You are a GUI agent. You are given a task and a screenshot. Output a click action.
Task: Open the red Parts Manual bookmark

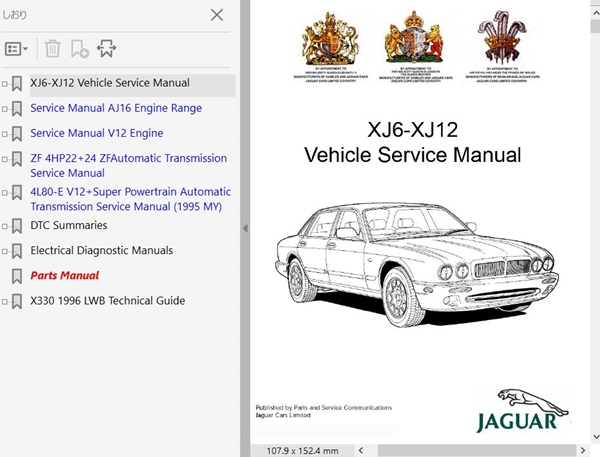pos(65,276)
